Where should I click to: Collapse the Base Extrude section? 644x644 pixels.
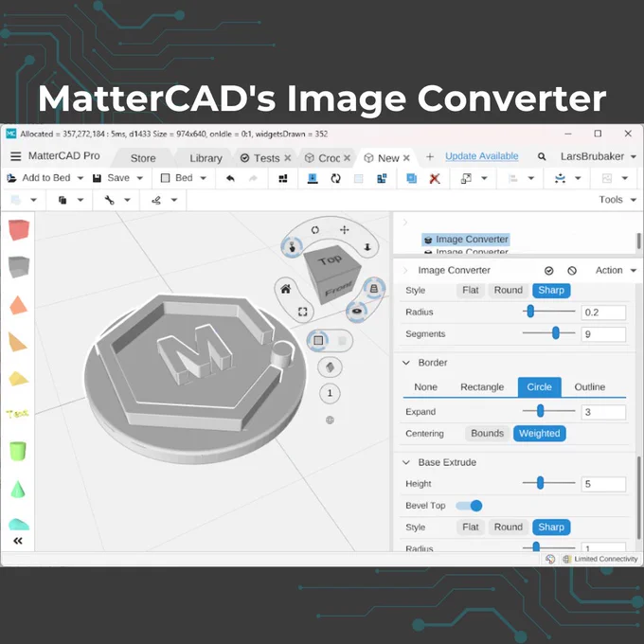click(406, 462)
